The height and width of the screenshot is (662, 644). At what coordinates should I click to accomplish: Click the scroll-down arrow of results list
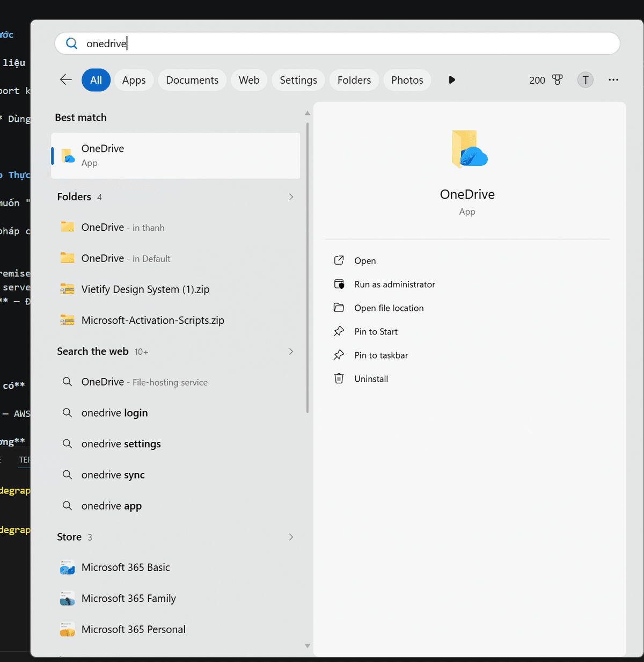tap(308, 646)
